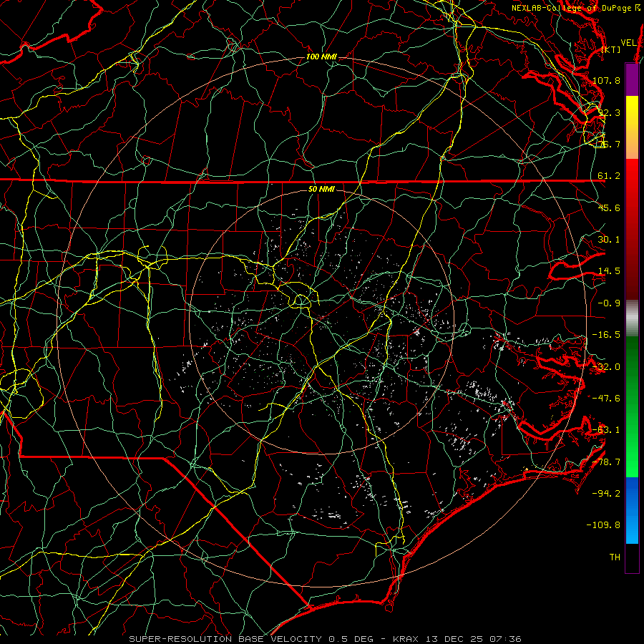Click the yellow segment of the color bar

(x=632, y=127)
